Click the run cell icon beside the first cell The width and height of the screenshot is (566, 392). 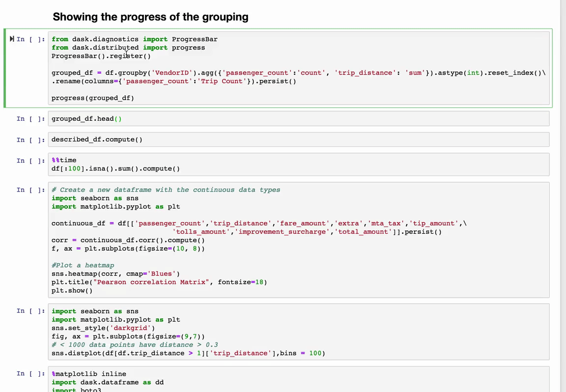[x=12, y=39]
